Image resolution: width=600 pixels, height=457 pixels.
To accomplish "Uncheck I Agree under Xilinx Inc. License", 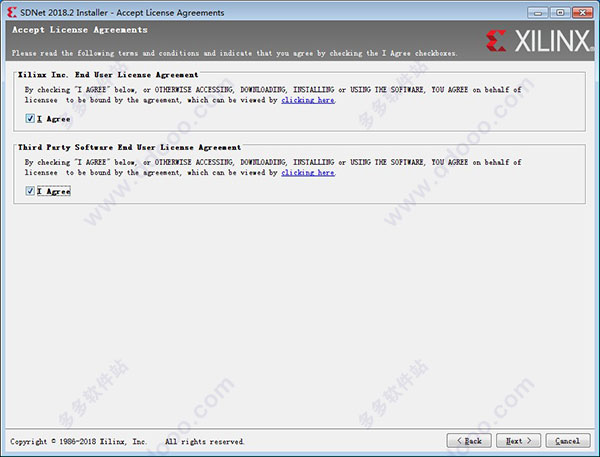I will tap(30, 118).
